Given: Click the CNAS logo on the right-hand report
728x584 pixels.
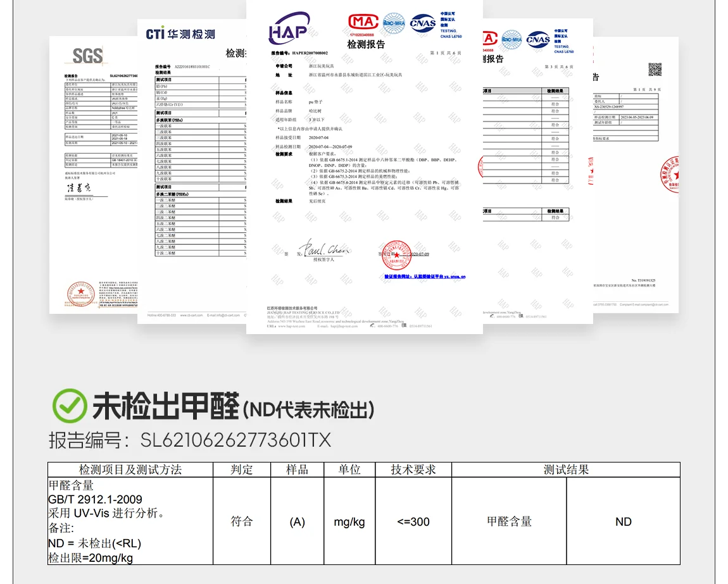Looking at the screenshot, I should coord(538,40).
